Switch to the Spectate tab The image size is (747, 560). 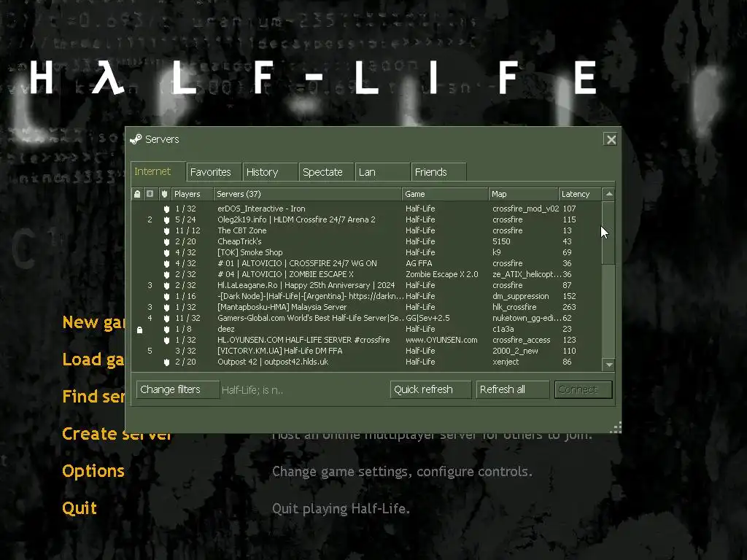(x=326, y=172)
